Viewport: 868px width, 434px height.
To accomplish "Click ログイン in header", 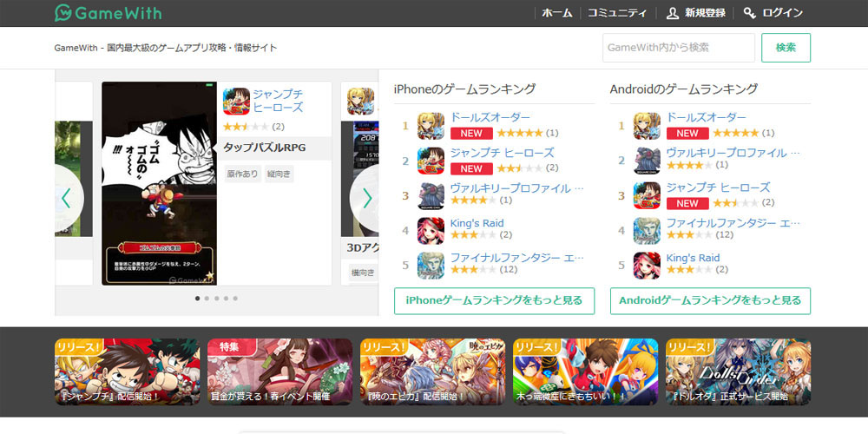I will [x=782, y=13].
